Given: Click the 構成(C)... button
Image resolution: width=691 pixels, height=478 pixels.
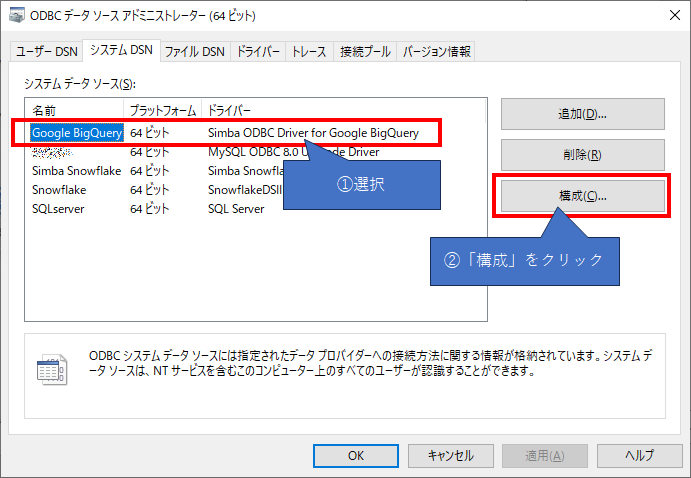Looking at the screenshot, I should 582,197.
